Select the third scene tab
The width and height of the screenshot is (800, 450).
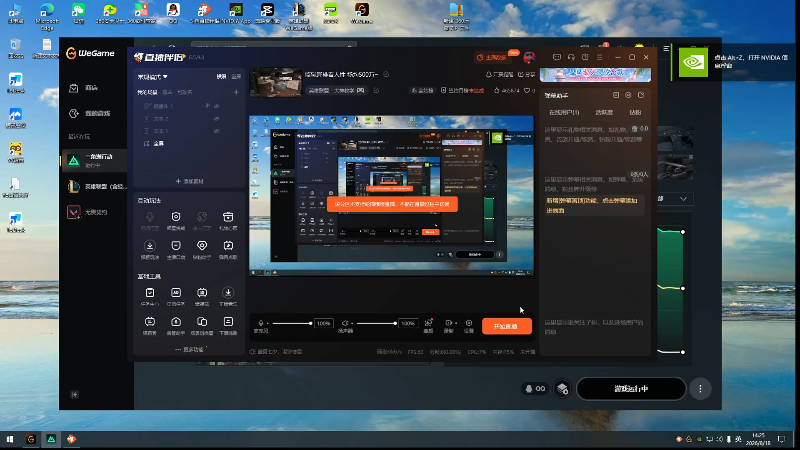(x=185, y=92)
